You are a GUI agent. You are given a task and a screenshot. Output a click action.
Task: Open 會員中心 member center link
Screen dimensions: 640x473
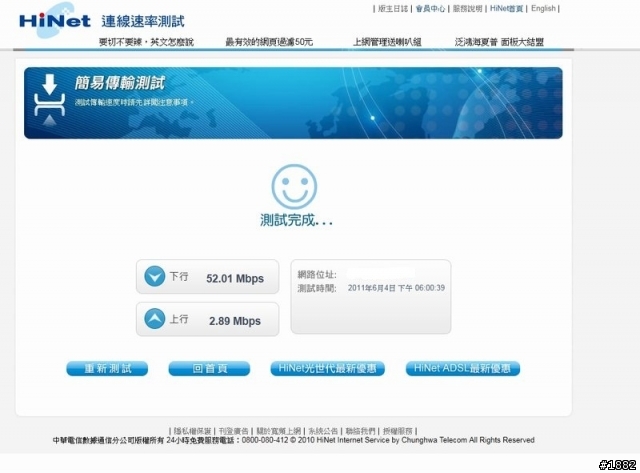tap(430, 9)
